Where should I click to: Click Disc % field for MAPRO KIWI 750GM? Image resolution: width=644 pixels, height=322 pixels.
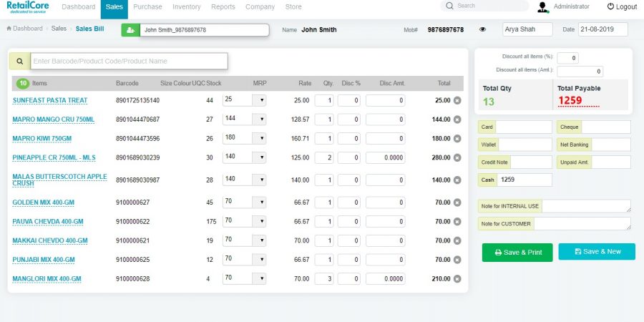click(x=348, y=138)
